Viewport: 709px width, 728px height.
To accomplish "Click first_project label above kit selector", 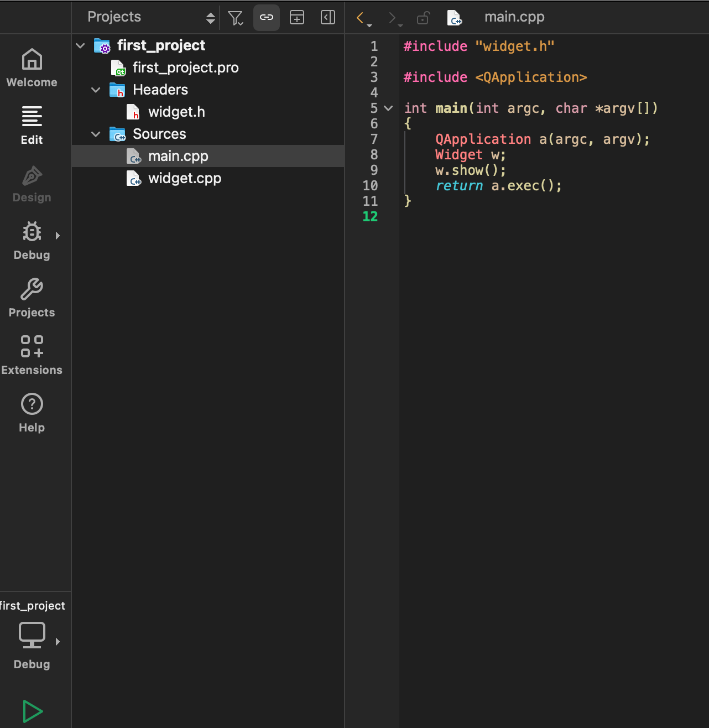I will [32, 606].
